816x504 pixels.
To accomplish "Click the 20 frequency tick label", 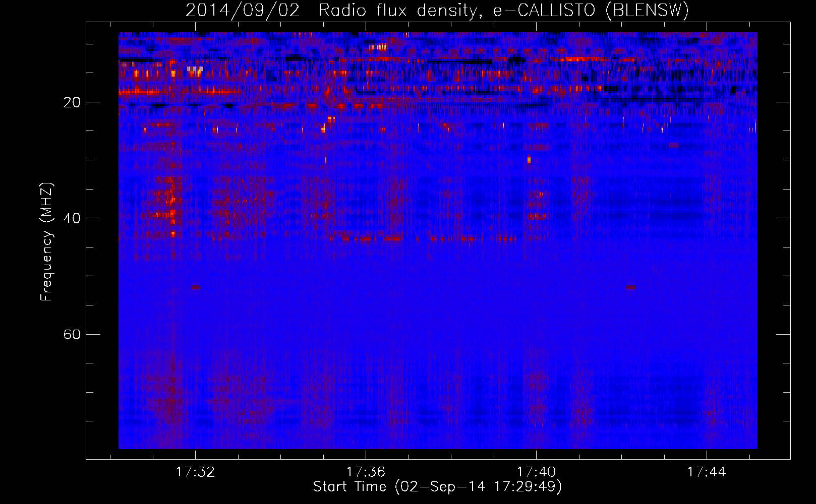I will [72, 102].
